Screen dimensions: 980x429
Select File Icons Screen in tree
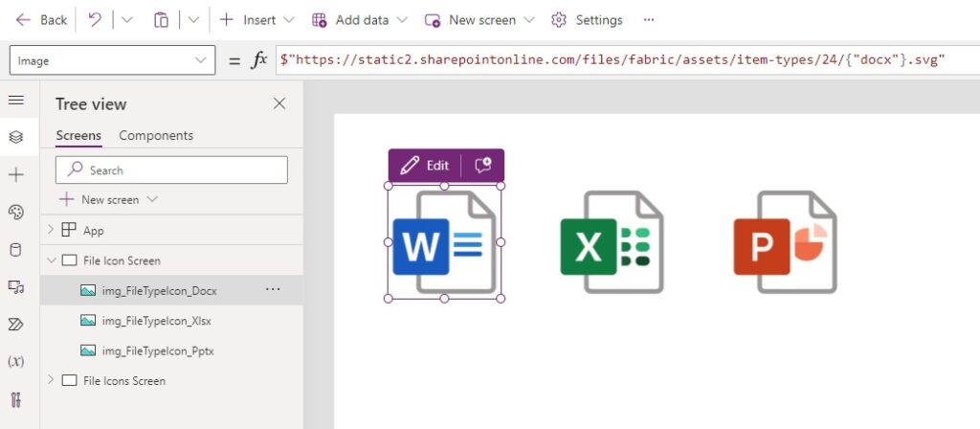pyautogui.click(x=124, y=380)
